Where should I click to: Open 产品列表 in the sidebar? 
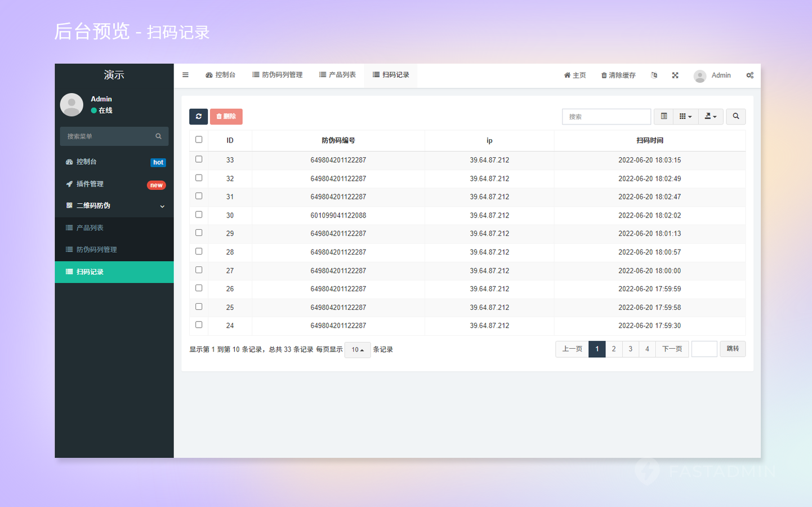(90, 228)
